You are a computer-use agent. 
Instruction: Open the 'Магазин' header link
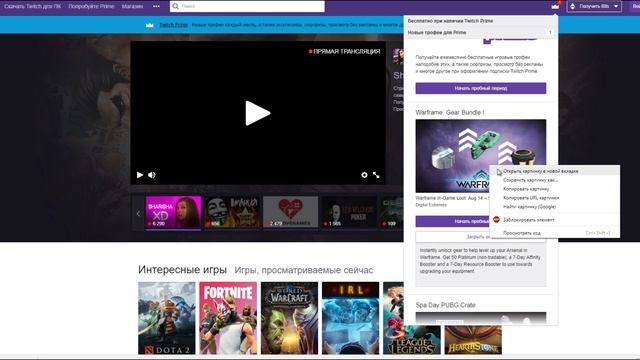(132, 6)
